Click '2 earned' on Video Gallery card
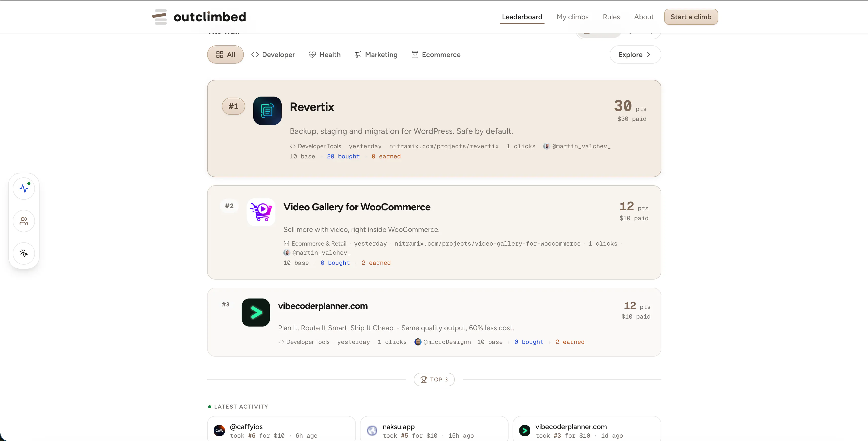868x441 pixels. (x=376, y=263)
